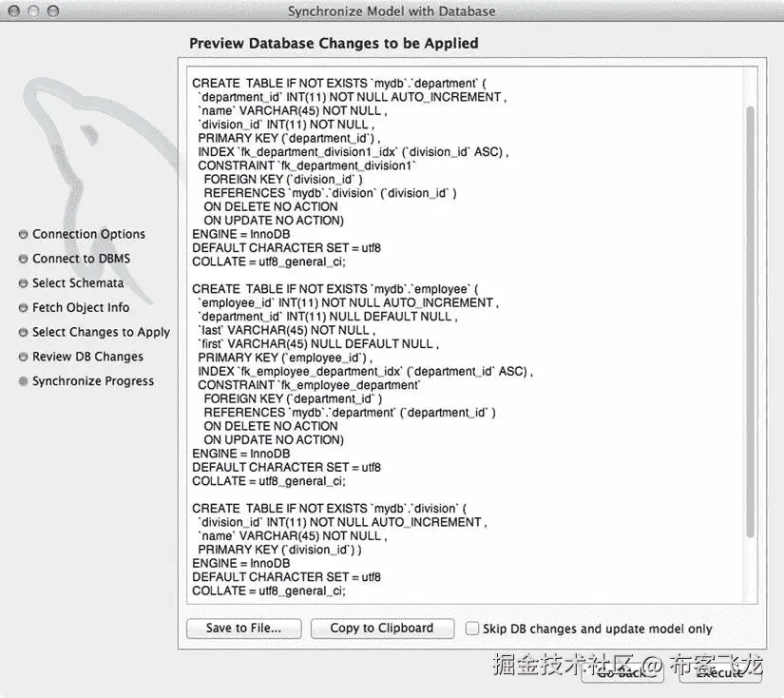Image resolution: width=784 pixels, height=698 pixels.
Task: Click the PRIMARY KEY (employee_id) line
Action: click(285, 358)
